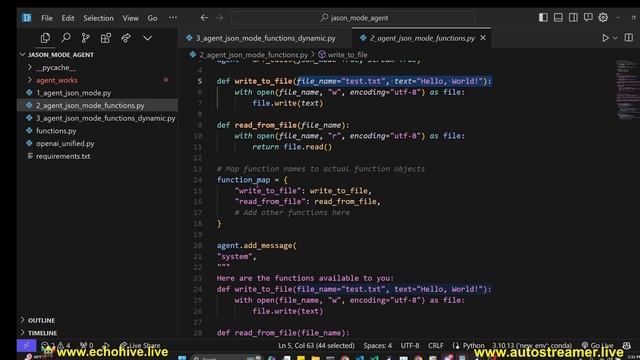Open the Extensions view icon
Viewport: 640px width, 360px height.
106,38
